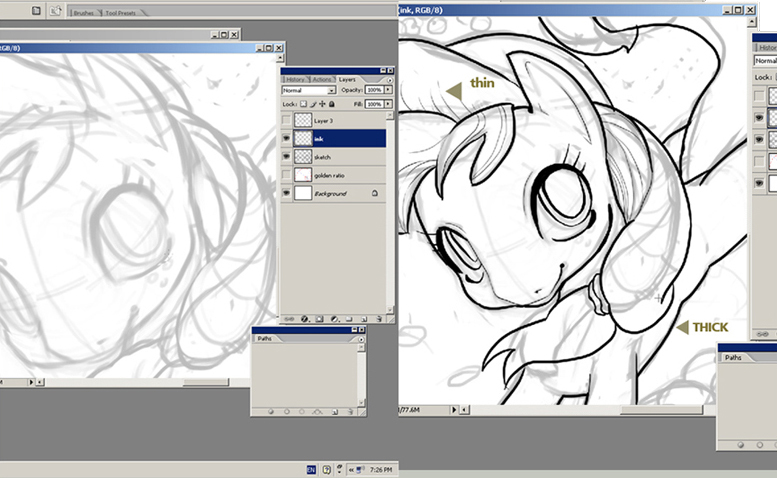Create a new layer in Layers panel
The image size is (777, 478).
(x=364, y=319)
